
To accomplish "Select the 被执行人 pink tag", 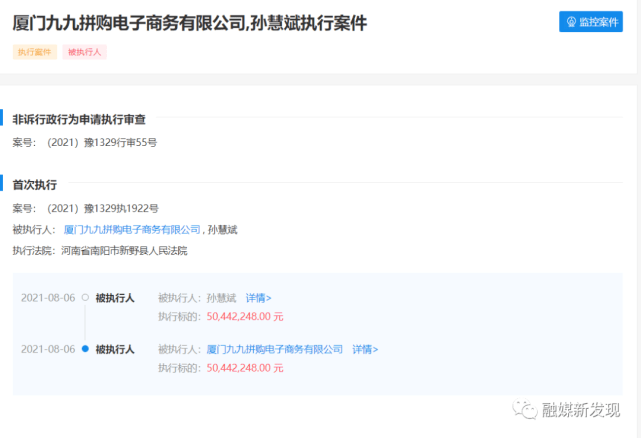I will pos(84,52).
